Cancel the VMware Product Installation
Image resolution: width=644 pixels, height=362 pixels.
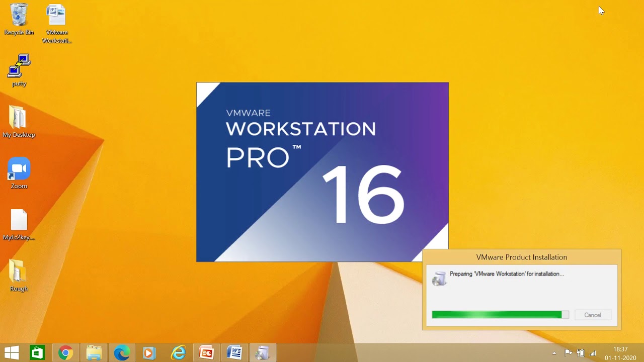click(x=593, y=315)
